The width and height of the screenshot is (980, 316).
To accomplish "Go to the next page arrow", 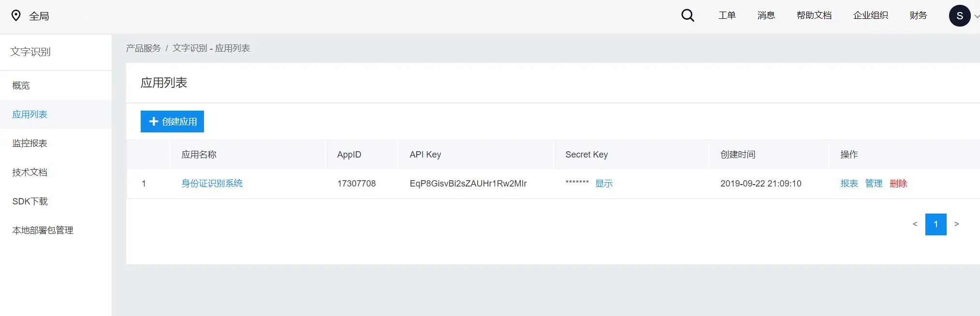I will pos(956,224).
